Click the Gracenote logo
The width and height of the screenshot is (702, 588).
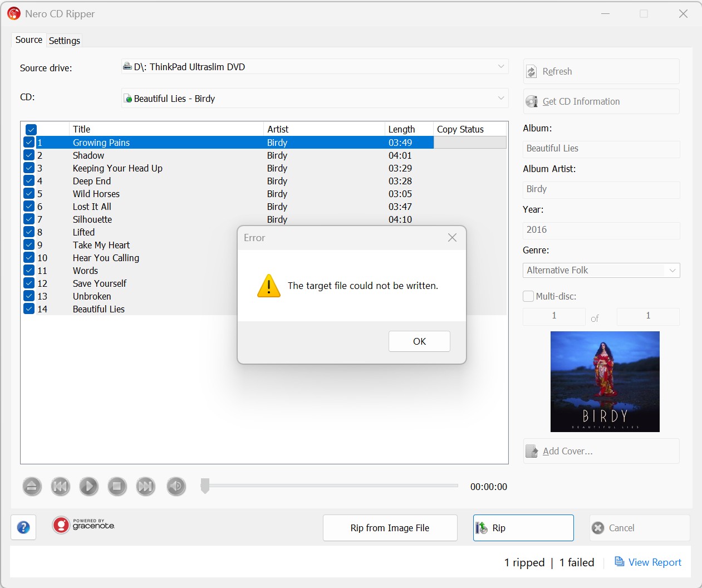point(84,525)
